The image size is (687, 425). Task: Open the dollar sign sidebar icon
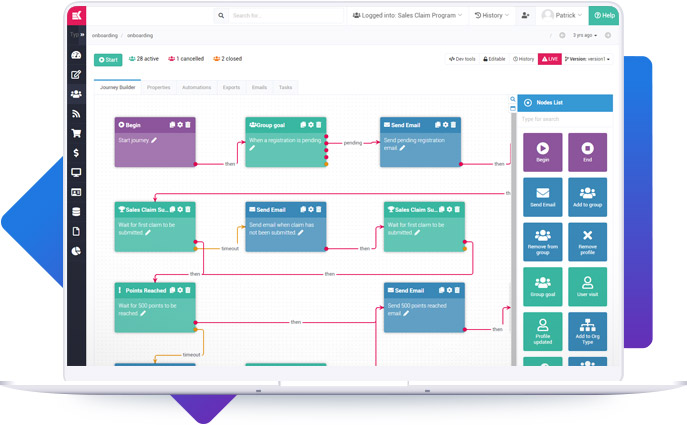click(76, 153)
